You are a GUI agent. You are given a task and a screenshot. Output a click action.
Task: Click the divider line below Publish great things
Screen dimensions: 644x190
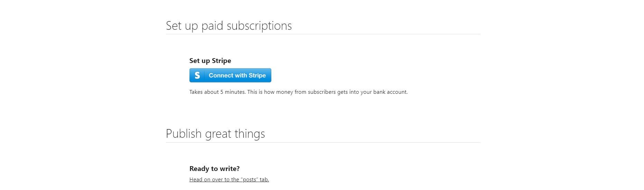[323, 142]
